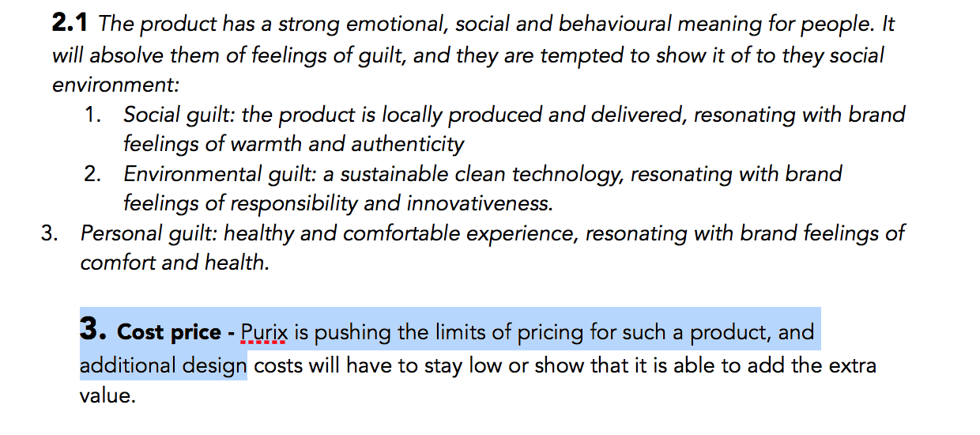Place cursor in "Personal guilt" list item
The height and width of the screenshot is (435, 980).
pyautogui.click(x=492, y=248)
